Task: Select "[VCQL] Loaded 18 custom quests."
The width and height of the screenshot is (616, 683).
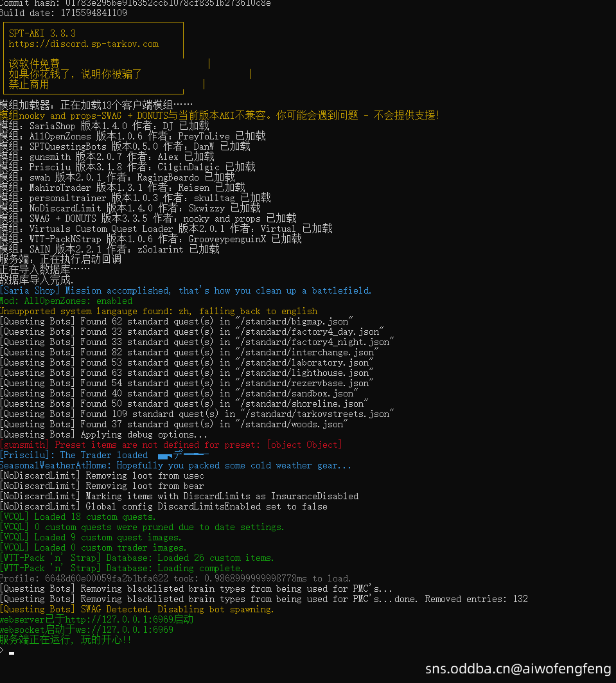Action: 78,517
